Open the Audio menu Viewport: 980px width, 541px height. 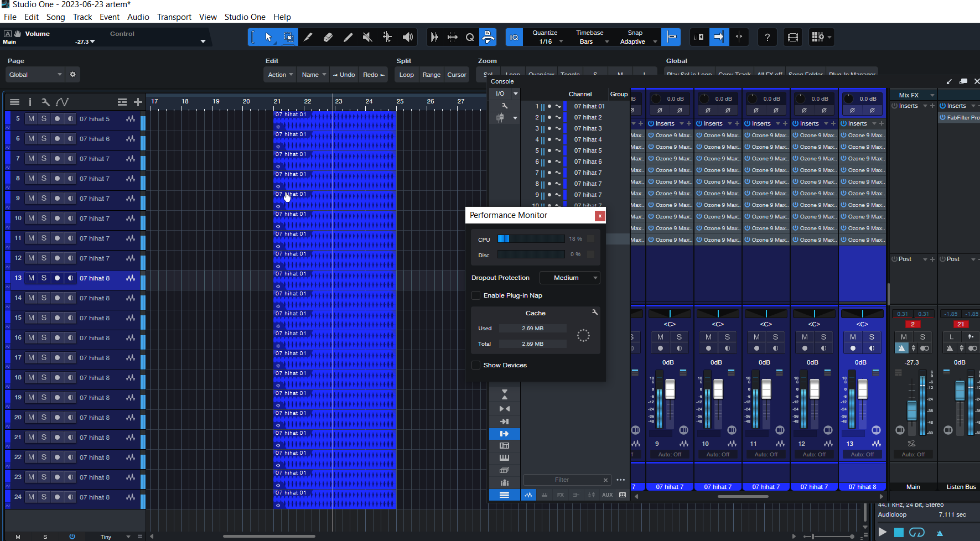tap(138, 17)
